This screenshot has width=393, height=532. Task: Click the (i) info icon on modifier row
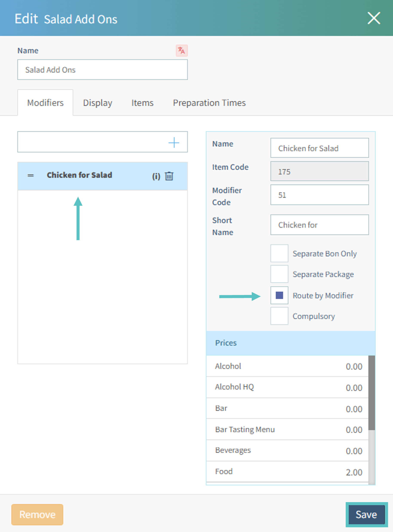click(x=156, y=176)
